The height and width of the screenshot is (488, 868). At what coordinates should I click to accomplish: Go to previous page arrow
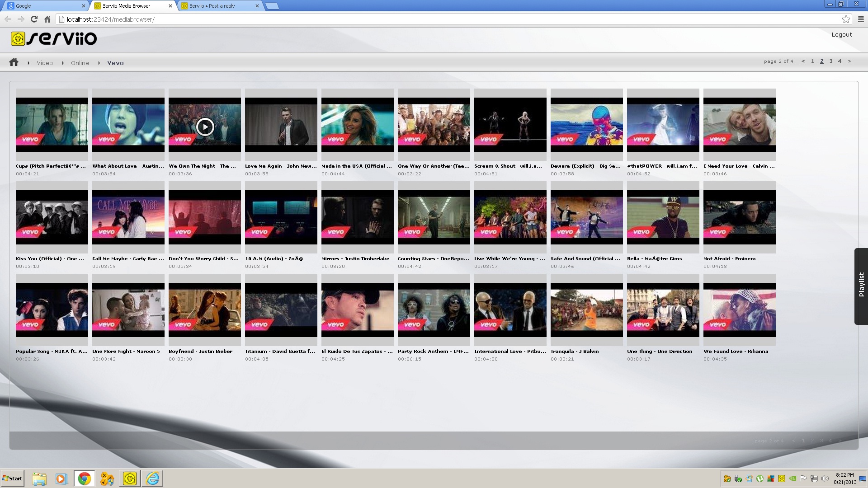803,61
